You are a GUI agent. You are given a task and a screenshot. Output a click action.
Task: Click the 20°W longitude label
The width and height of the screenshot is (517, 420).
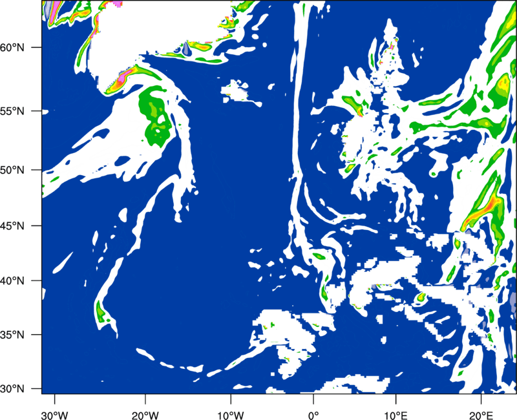[x=145, y=415]
